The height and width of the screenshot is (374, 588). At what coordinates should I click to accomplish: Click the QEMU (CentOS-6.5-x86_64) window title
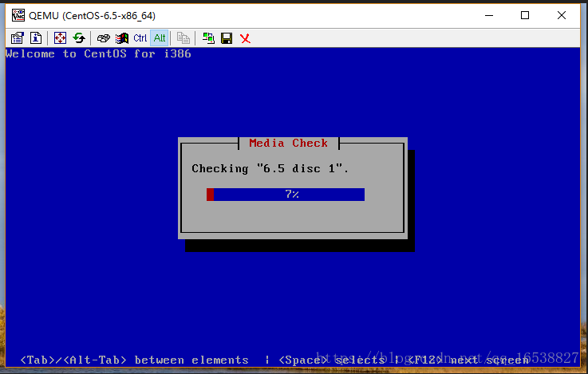(x=93, y=16)
